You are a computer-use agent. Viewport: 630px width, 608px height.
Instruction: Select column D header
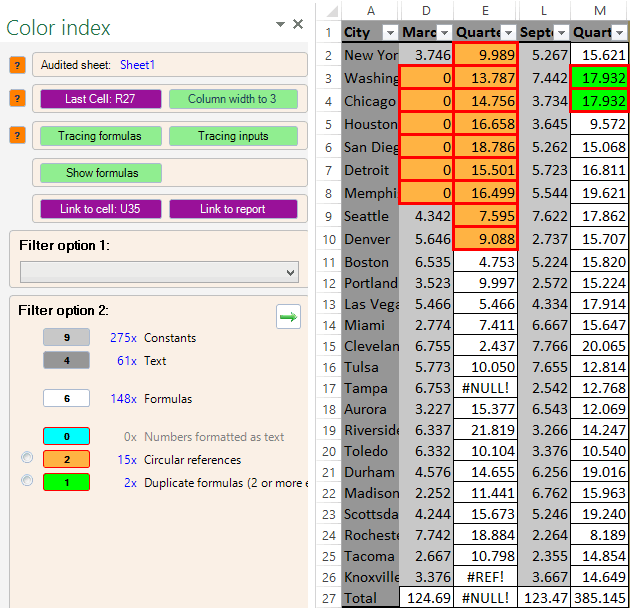click(x=426, y=10)
